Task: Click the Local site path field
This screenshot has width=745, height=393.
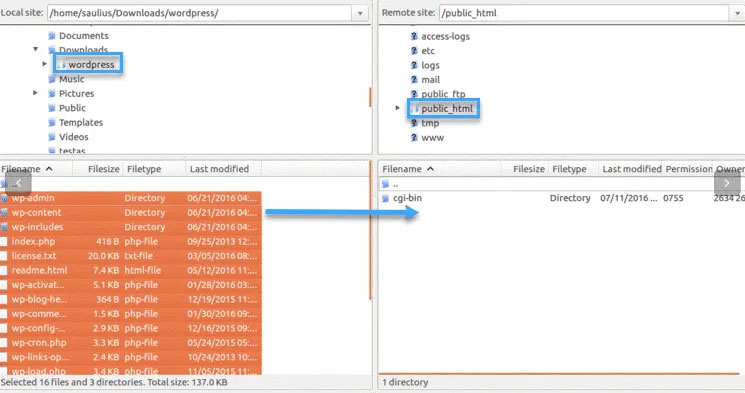Action: (200, 13)
